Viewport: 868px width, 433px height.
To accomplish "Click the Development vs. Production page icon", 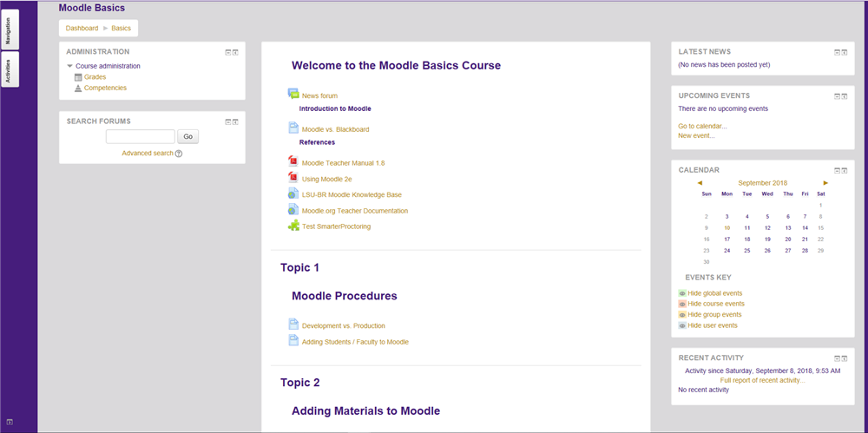I will 293,324.
